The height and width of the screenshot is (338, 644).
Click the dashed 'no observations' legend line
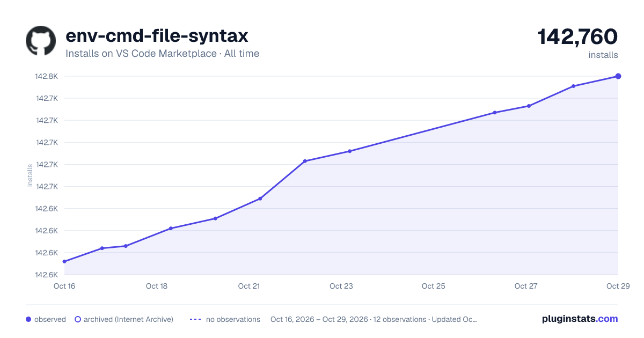[x=195, y=319]
